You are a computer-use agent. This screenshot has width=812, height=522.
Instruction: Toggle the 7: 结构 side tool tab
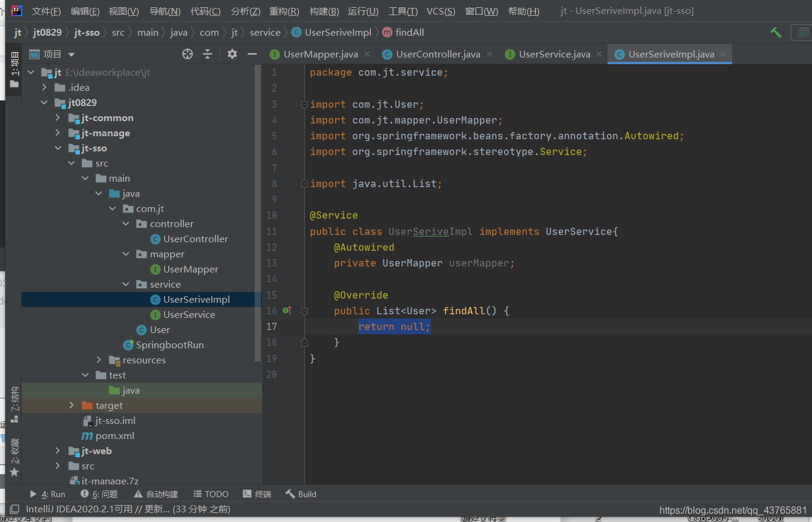pyautogui.click(x=14, y=405)
